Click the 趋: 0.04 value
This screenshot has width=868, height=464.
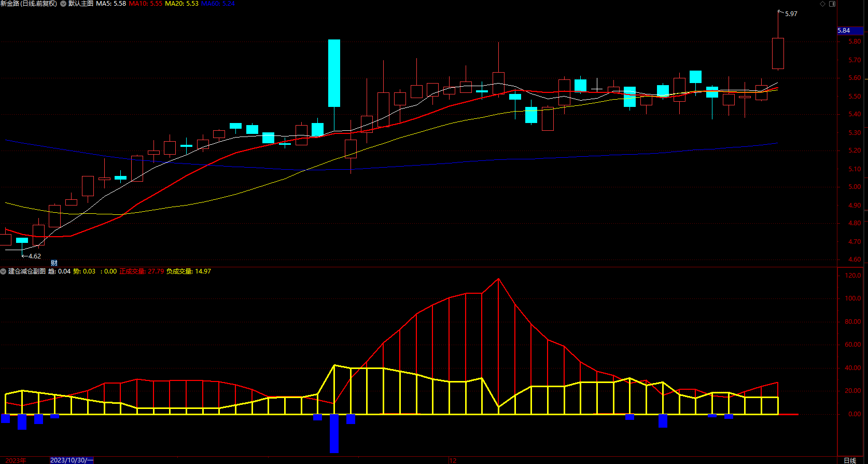pyautogui.click(x=59, y=271)
